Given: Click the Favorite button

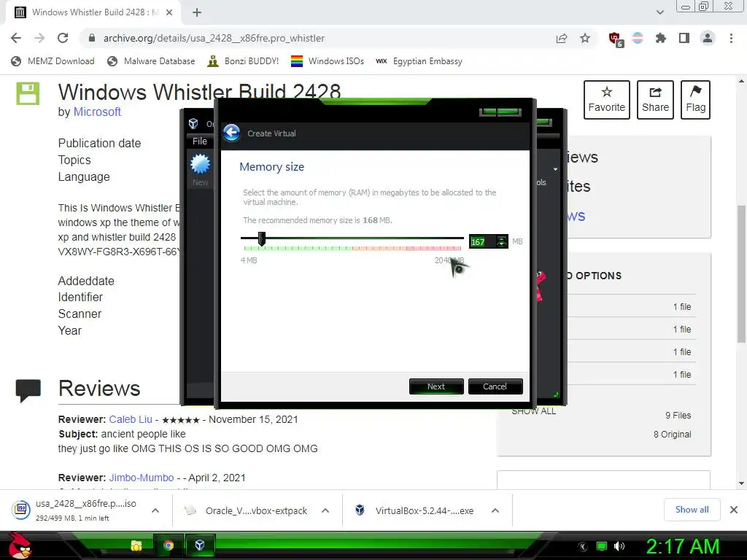Looking at the screenshot, I should click(606, 99).
